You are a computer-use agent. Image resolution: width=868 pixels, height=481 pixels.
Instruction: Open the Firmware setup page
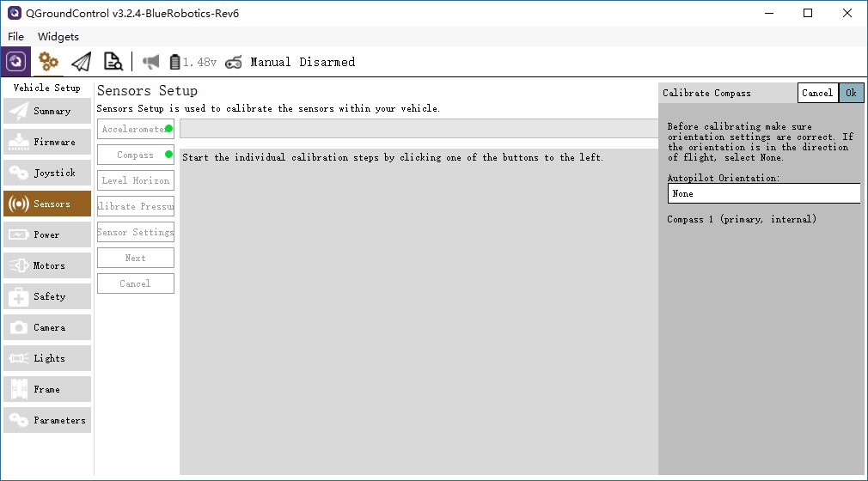click(x=47, y=142)
